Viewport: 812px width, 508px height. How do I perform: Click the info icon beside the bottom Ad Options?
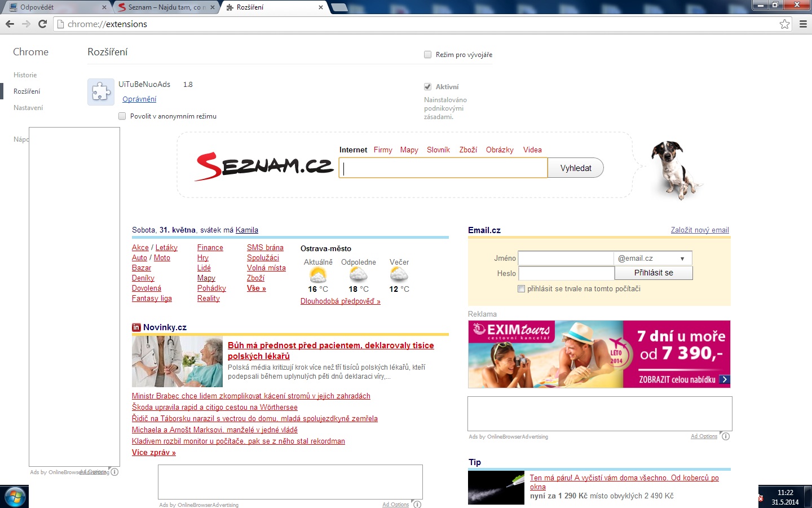pyautogui.click(x=417, y=504)
